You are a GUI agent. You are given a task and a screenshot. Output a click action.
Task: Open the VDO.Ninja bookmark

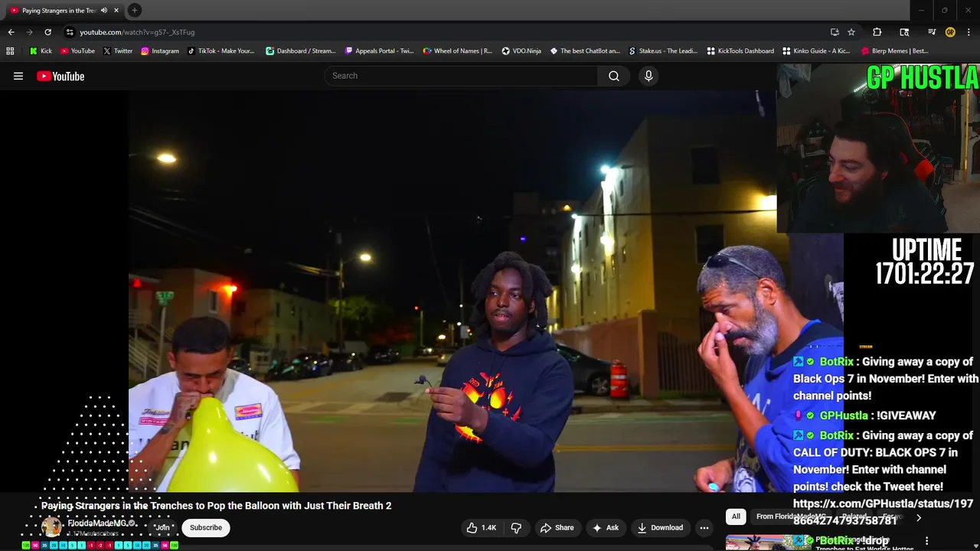pyautogui.click(x=521, y=51)
